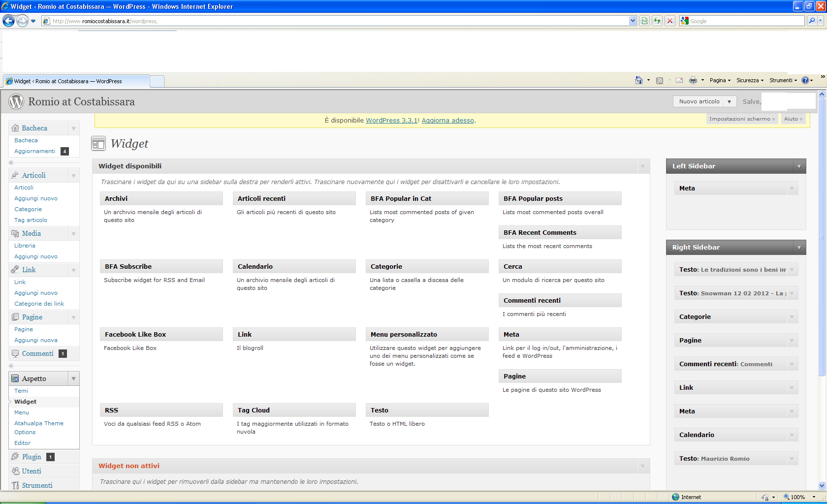Viewport: 827px width, 504px height.
Task: Collapse the Right Sidebar panel arrow
Action: (799, 248)
